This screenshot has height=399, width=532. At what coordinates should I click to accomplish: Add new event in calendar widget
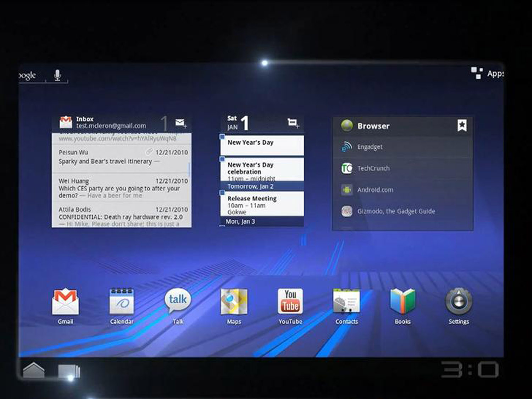pos(293,123)
